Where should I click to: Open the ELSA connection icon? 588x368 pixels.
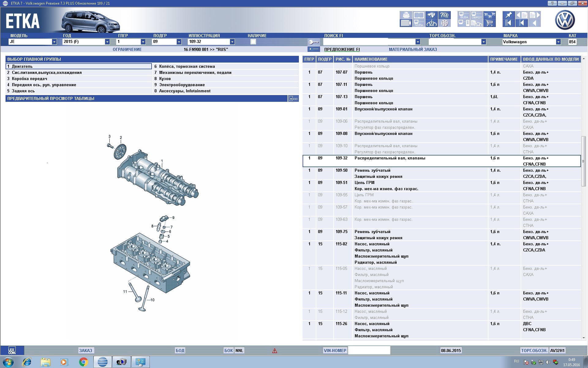tap(464, 15)
